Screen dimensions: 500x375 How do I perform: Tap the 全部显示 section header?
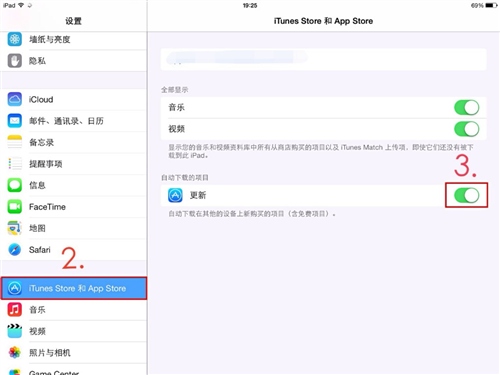click(175, 90)
